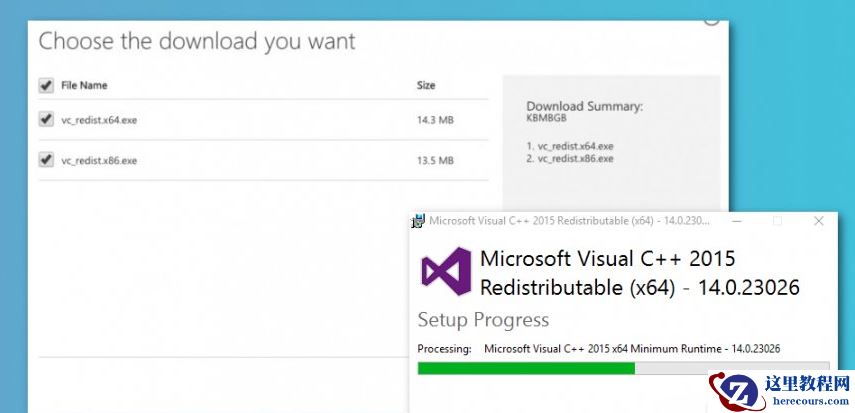Click the 13.5 MB size entry

(x=434, y=160)
